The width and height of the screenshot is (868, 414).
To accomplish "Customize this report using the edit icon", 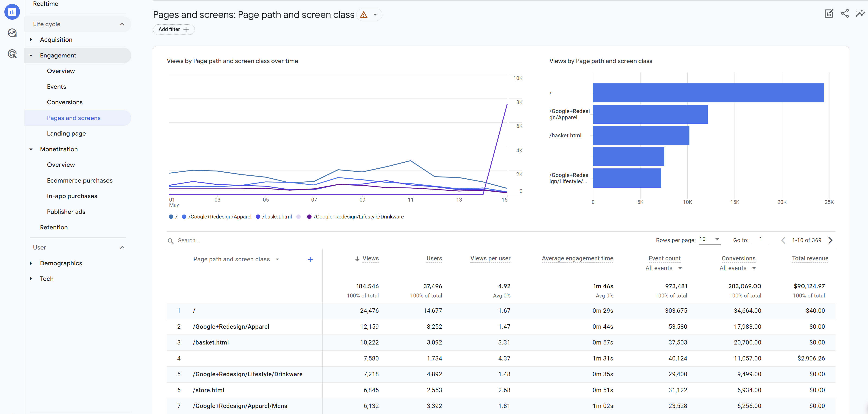I will click(829, 13).
